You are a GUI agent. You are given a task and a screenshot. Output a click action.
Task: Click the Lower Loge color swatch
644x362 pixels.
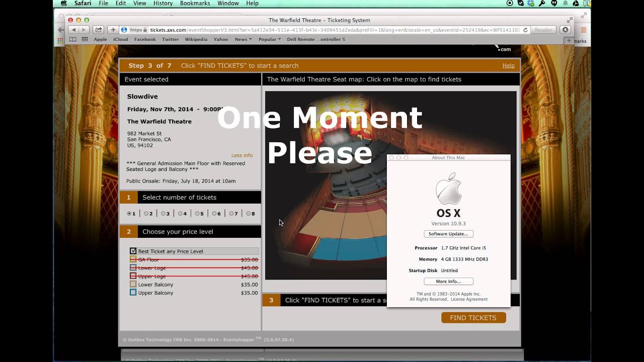click(133, 267)
